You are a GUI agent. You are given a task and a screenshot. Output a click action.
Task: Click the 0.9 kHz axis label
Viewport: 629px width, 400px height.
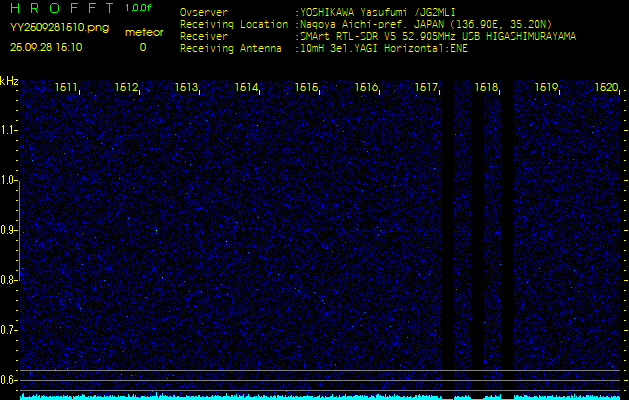[8, 230]
